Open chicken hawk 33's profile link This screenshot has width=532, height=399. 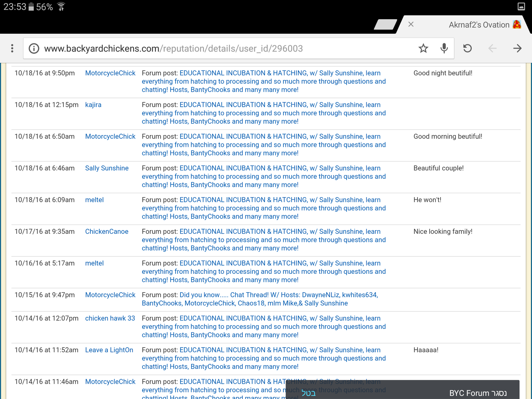(110, 318)
